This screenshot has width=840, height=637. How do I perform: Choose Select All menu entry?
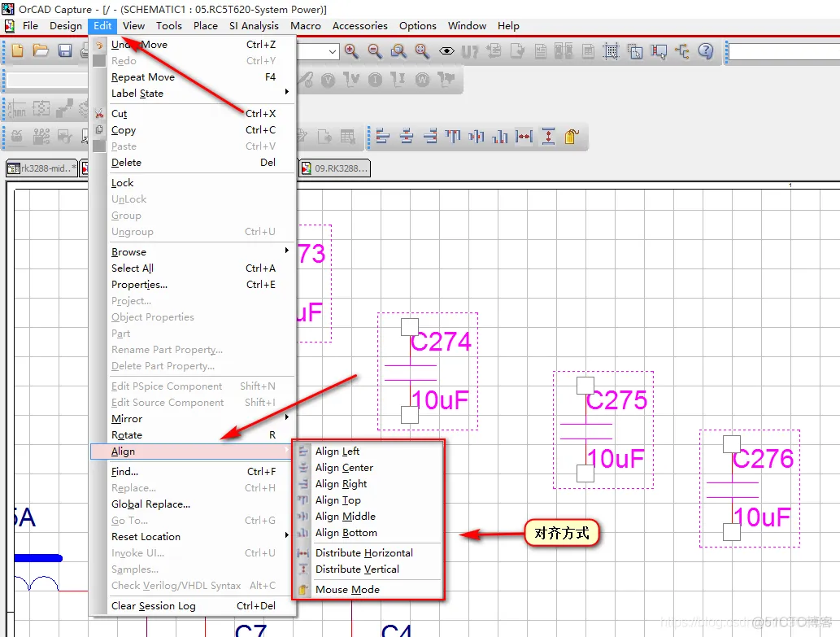pos(193,268)
